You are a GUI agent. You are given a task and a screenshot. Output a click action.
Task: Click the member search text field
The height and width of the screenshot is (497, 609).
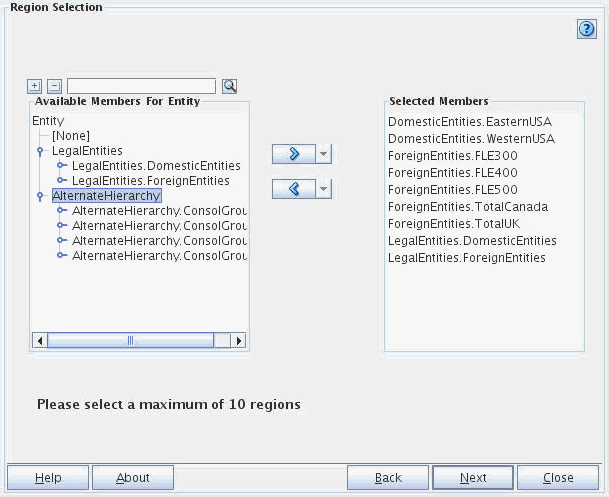pyautogui.click(x=141, y=86)
